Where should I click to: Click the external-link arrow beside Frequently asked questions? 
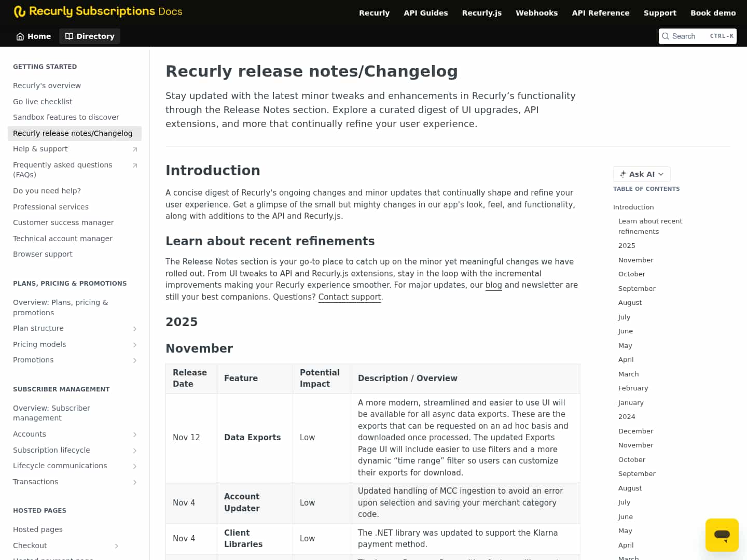tap(135, 166)
